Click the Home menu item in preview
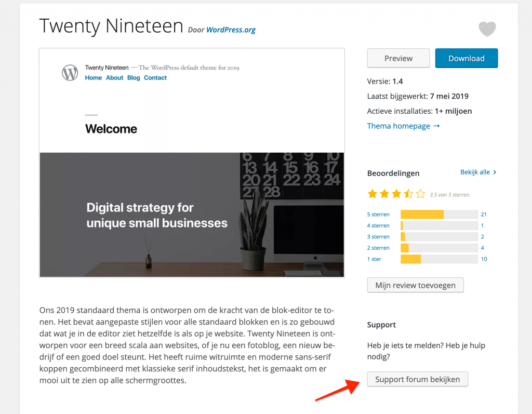 pyautogui.click(x=94, y=78)
